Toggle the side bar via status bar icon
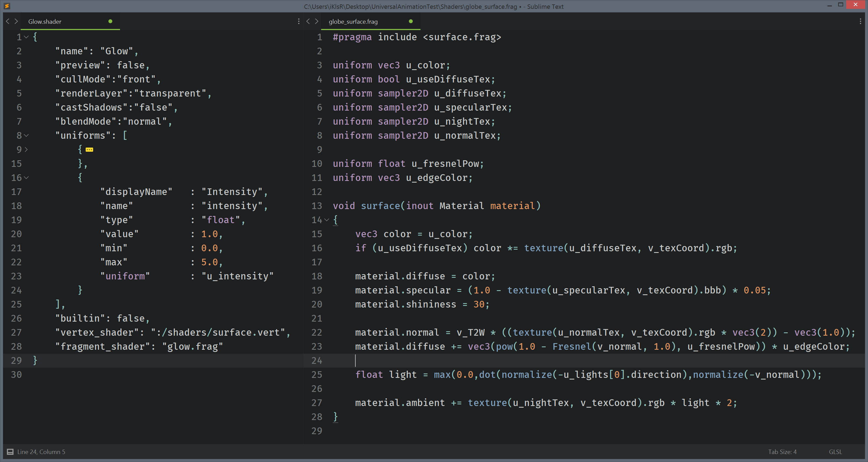Screen dimensions: 868x462 10,452
